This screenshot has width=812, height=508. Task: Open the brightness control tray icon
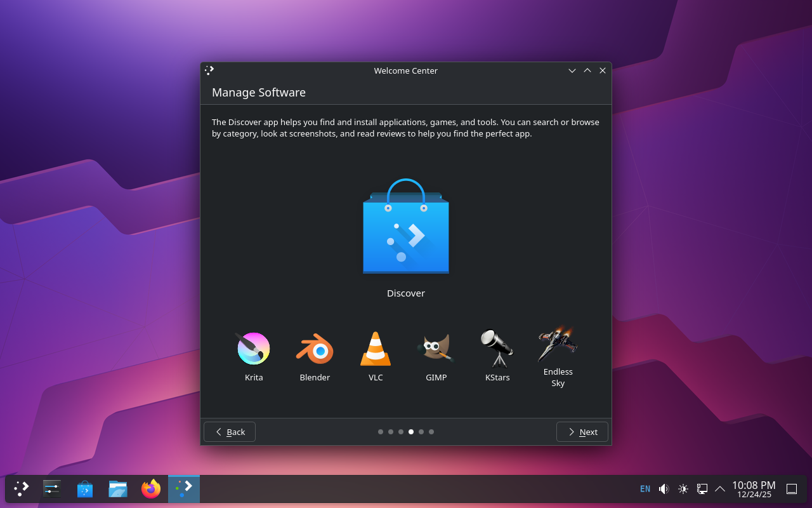tap(683, 489)
